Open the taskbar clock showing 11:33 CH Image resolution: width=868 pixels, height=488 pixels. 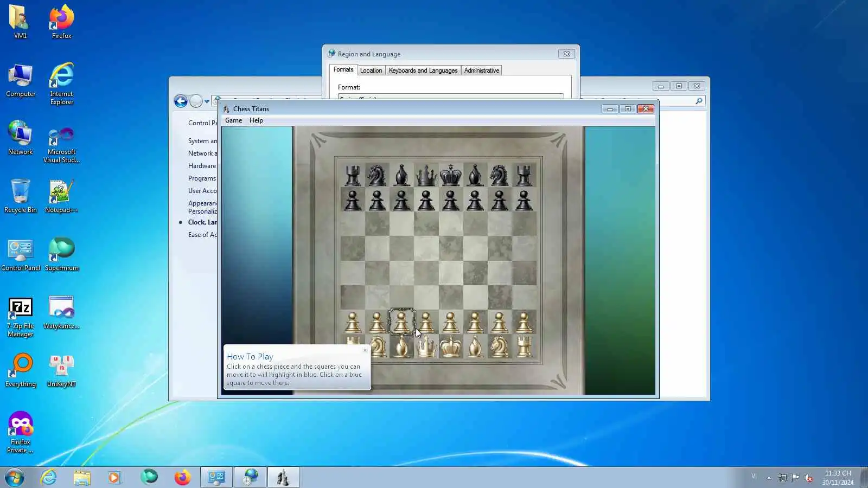pyautogui.click(x=838, y=478)
